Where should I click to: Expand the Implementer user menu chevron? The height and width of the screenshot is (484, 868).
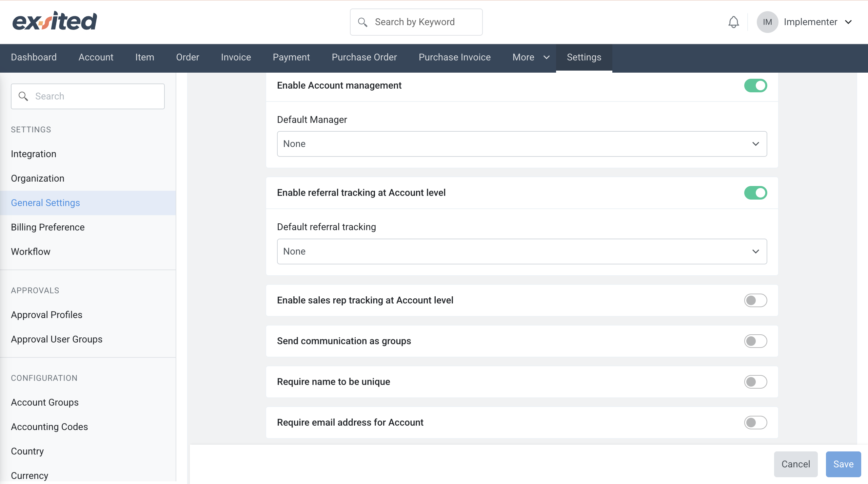click(x=848, y=22)
